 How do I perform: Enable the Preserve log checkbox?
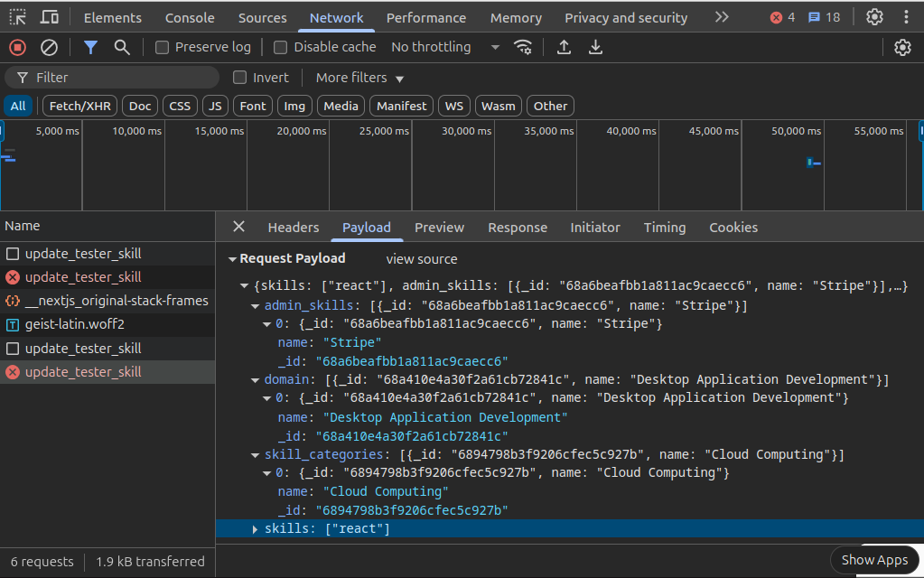[x=163, y=48]
